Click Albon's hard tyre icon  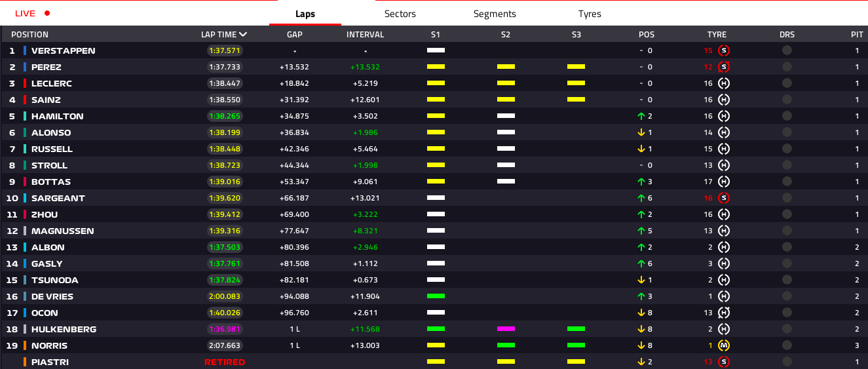pos(724,247)
